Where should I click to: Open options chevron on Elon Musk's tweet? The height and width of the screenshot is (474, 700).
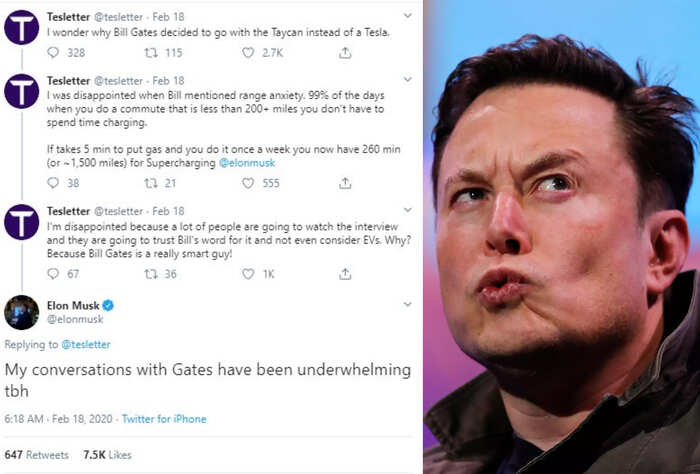click(x=408, y=304)
